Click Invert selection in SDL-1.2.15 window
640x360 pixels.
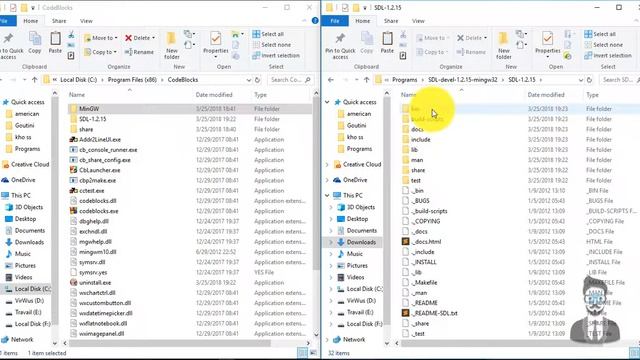608,55
